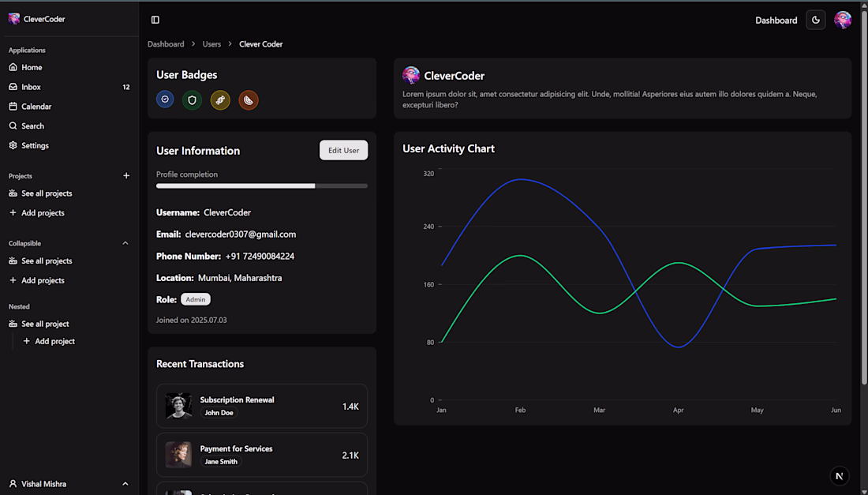Open Calendar in the sidebar

69,107
